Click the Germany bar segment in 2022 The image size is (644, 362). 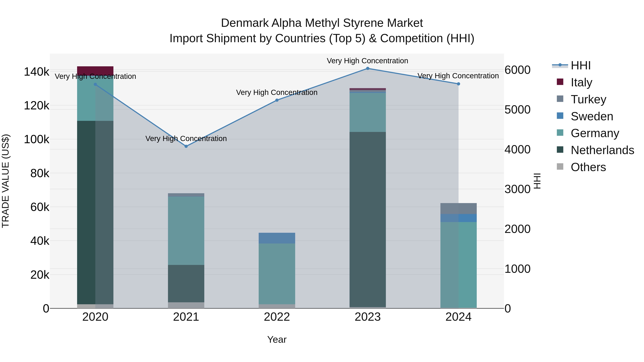coord(277,274)
